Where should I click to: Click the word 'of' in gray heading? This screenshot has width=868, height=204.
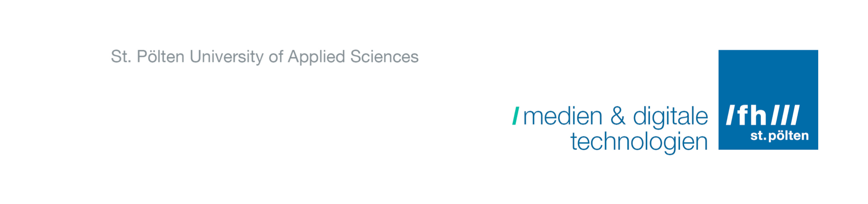point(275,57)
